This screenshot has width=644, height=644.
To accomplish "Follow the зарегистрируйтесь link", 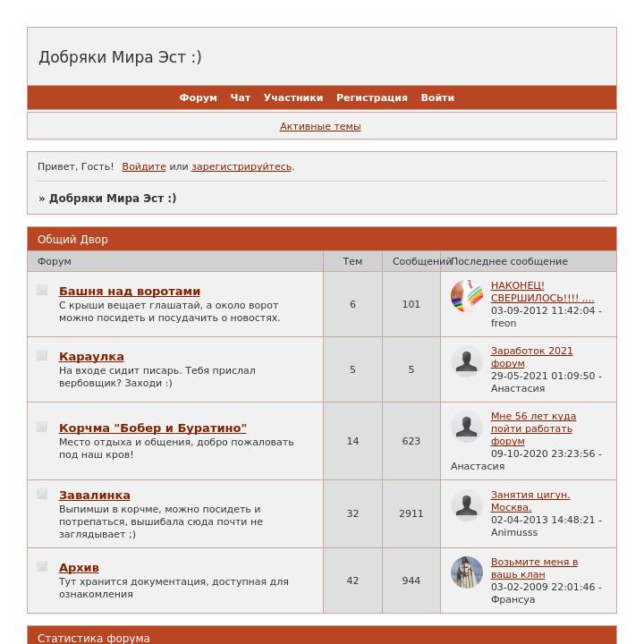I will coord(241,166).
